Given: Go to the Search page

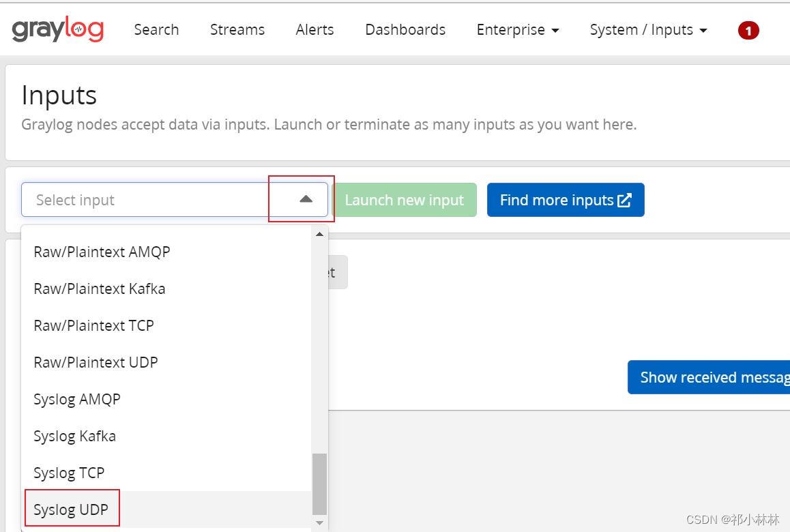Looking at the screenshot, I should coord(156,29).
